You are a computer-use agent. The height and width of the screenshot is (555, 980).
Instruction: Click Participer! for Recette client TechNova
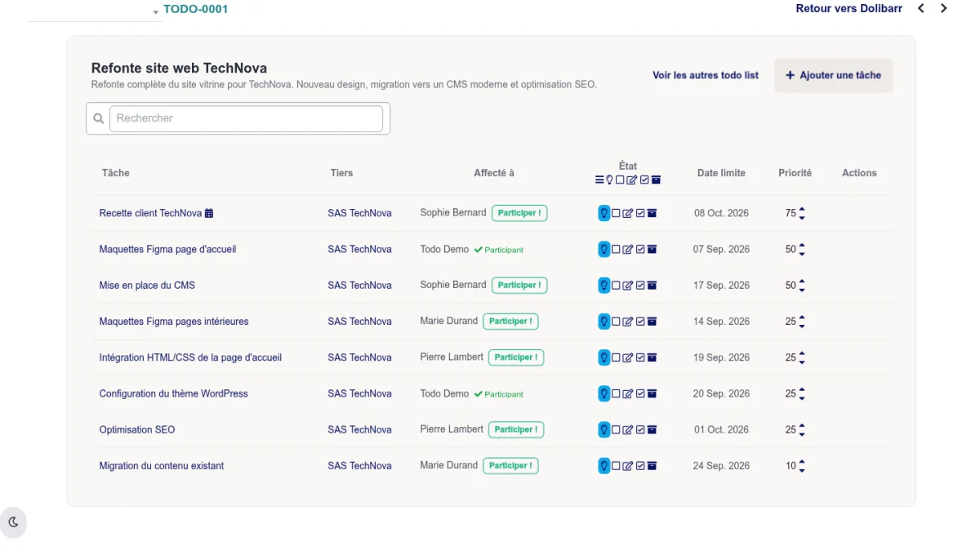point(519,213)
